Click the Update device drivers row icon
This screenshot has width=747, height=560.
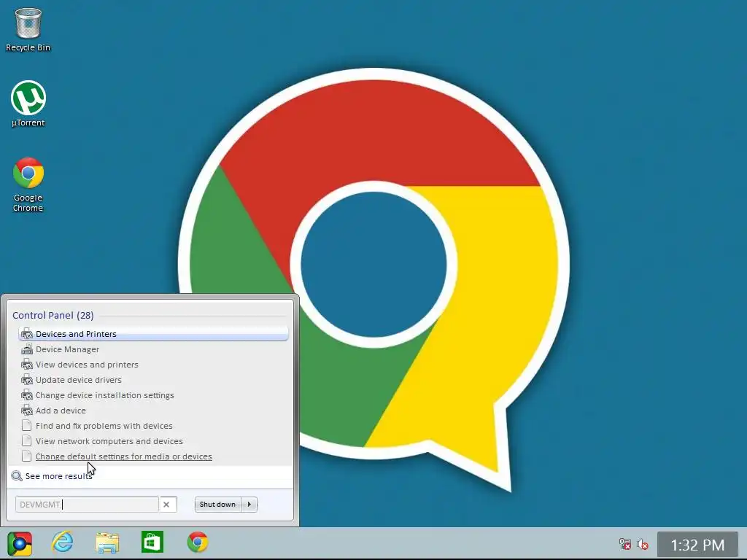pos(27,379)
